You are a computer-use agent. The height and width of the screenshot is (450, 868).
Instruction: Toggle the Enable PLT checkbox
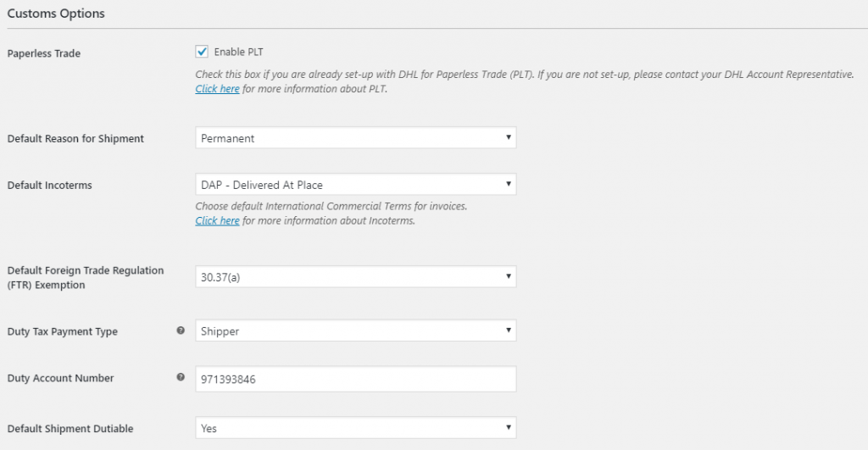[x=202, y=52]
